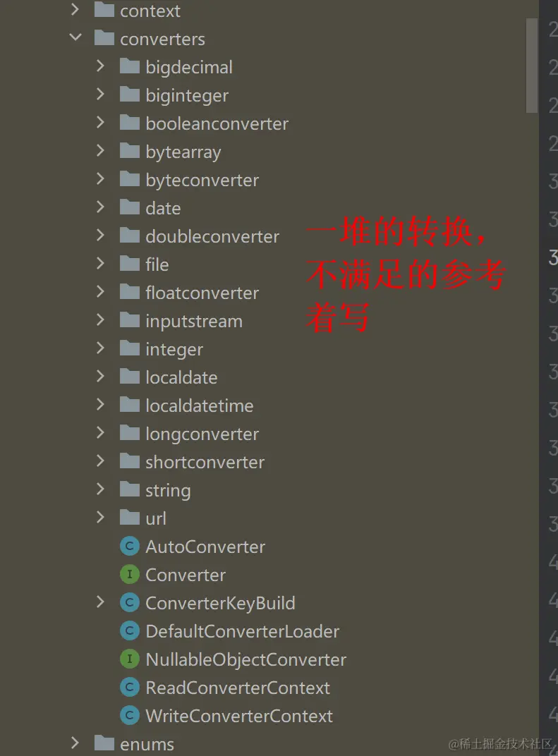Click the AutoConverter class icon
558x756 pixels.
coord(129,547)
